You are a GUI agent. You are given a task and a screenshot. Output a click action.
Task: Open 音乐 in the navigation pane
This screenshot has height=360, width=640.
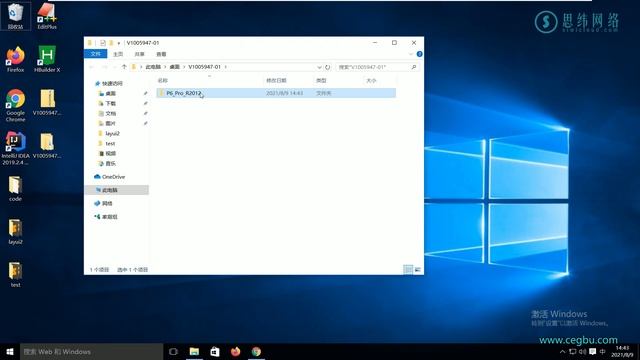click(111, 163)
